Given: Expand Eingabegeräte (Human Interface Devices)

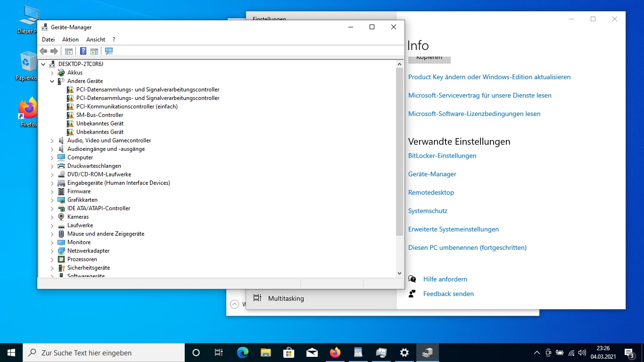Looking at the screenshot, I should pos(52,183).
